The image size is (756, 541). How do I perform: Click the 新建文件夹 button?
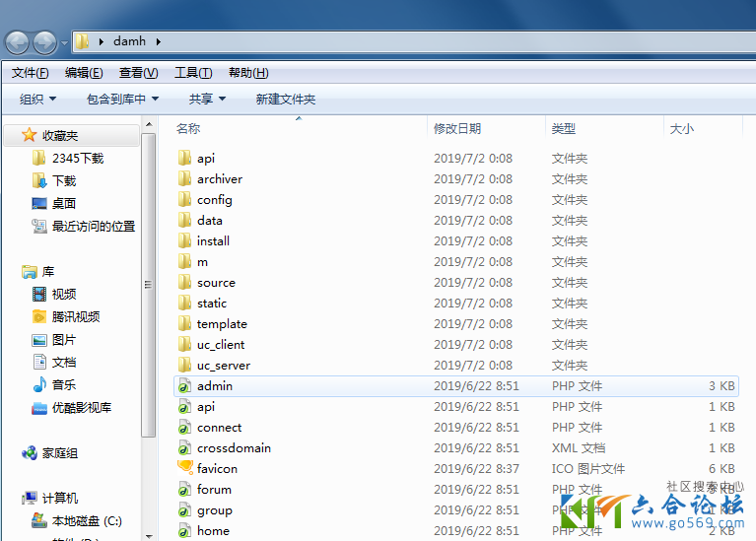(x=286, y=99)
